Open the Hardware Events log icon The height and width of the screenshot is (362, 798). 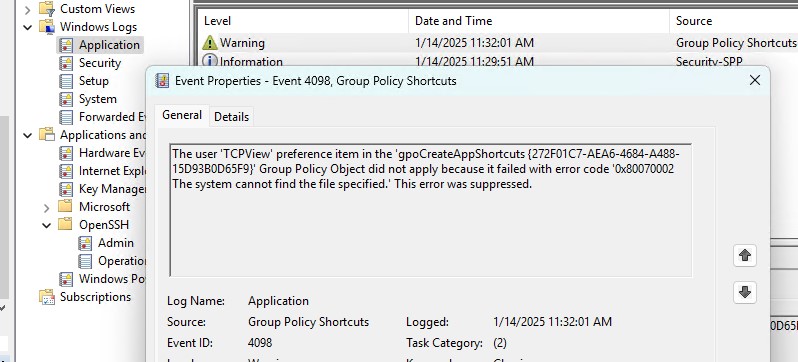coord(66,153)
